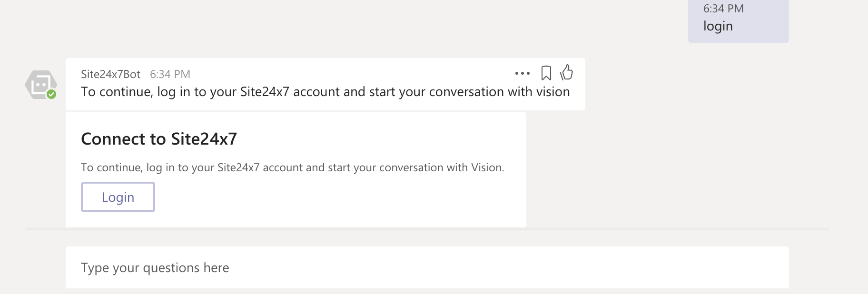
Task: Click the Site24x7Bot sender name
Action: pyautogui.click(x=110, y=74)
